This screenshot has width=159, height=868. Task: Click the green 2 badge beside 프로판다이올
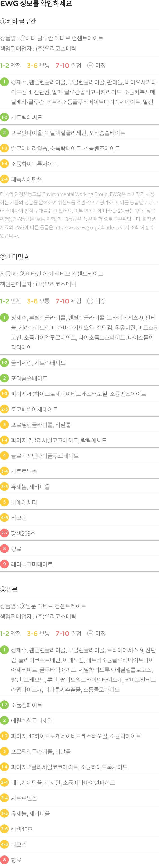coord(4,133)
